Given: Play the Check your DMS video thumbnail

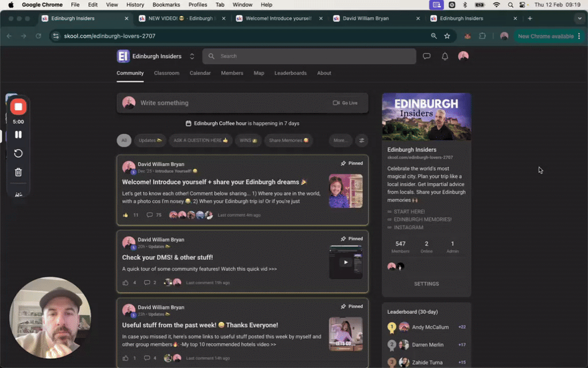Looking at the screenshot, I should (346, 262).
